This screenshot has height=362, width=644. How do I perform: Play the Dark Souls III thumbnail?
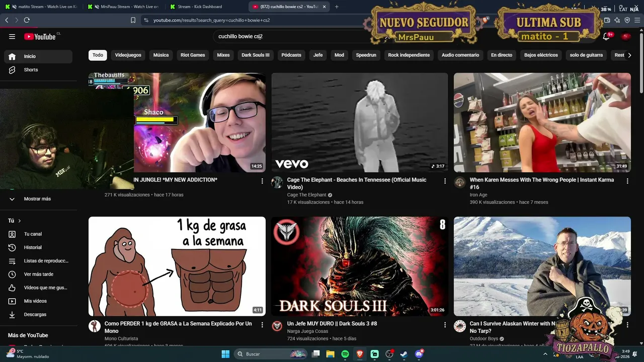click(359, 266)
